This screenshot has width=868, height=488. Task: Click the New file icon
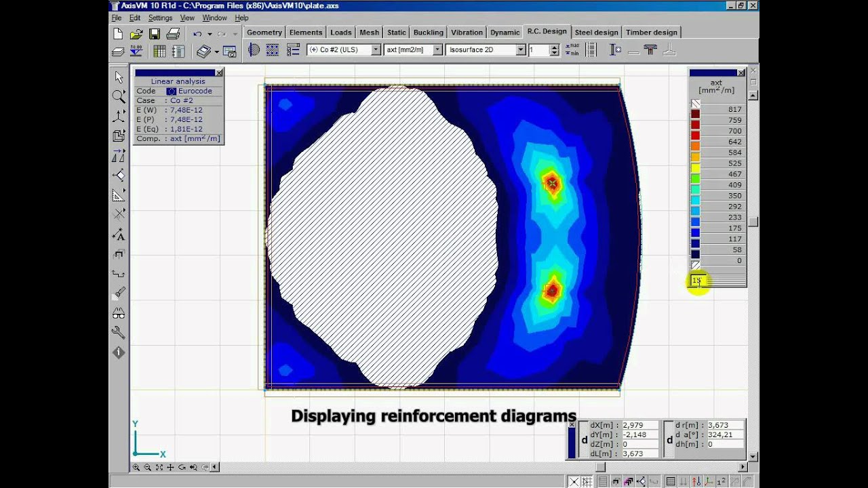119,33
